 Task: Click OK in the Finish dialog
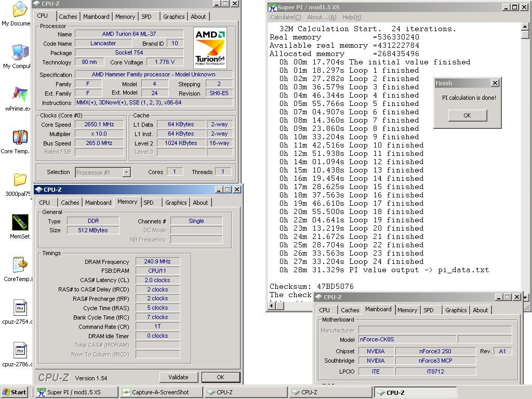click(x=468, y=115)
